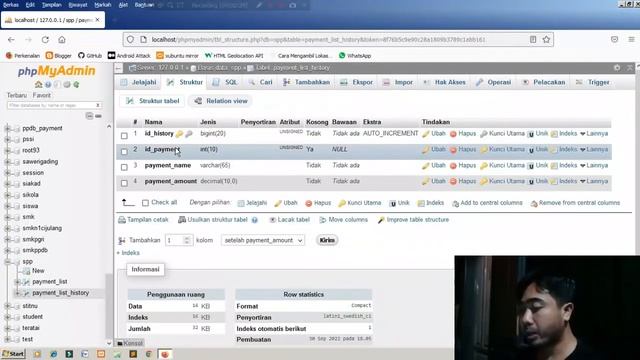Click the navigation panel scrollbar
The height and width of the screenshot is (360, 640).
coord(109,306)
